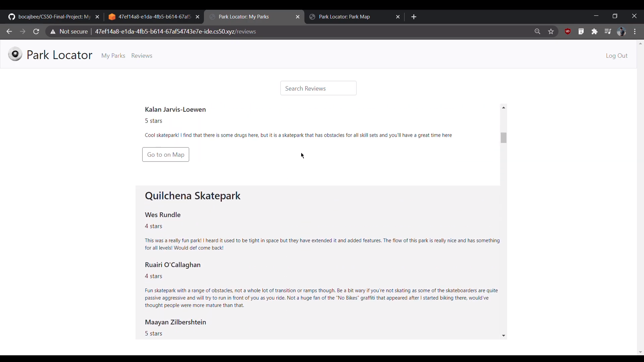Toggle the not-secure site warning icon

[x=52, y=32]
